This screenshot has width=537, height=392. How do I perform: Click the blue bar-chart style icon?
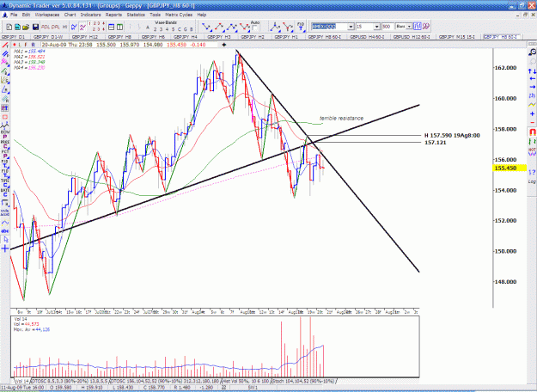click(x=417, y=27)
